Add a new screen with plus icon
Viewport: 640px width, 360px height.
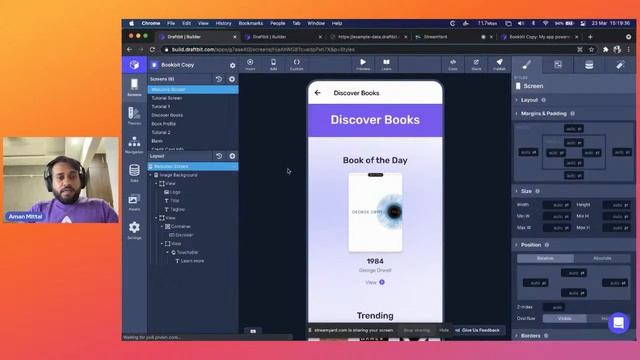click(x=232, y=79)
